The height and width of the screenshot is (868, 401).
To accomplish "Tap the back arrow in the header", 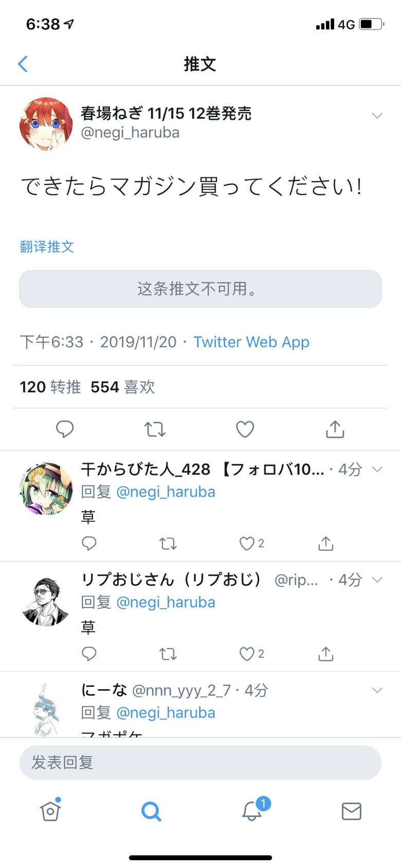I will pyautogui.click(x=23, y=64).
